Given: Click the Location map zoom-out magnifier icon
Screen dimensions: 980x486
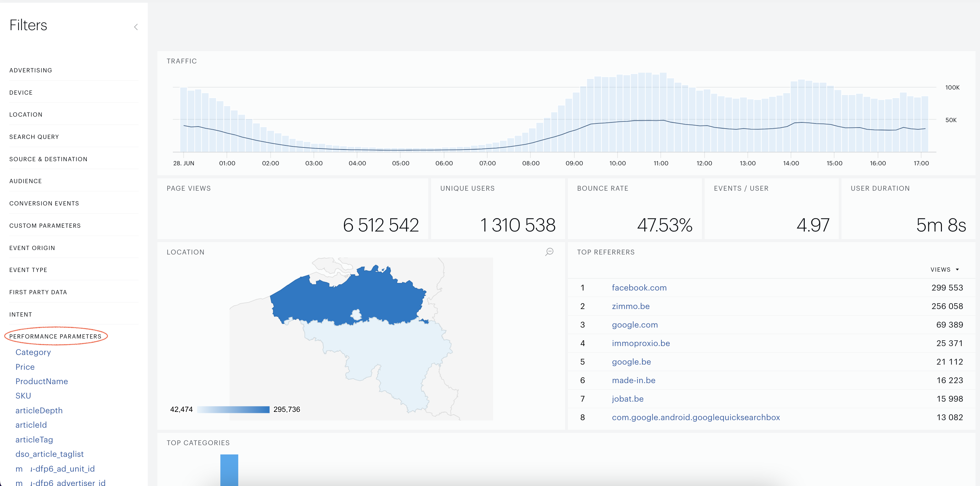Looking at the screenshot, I should [549, 252].
